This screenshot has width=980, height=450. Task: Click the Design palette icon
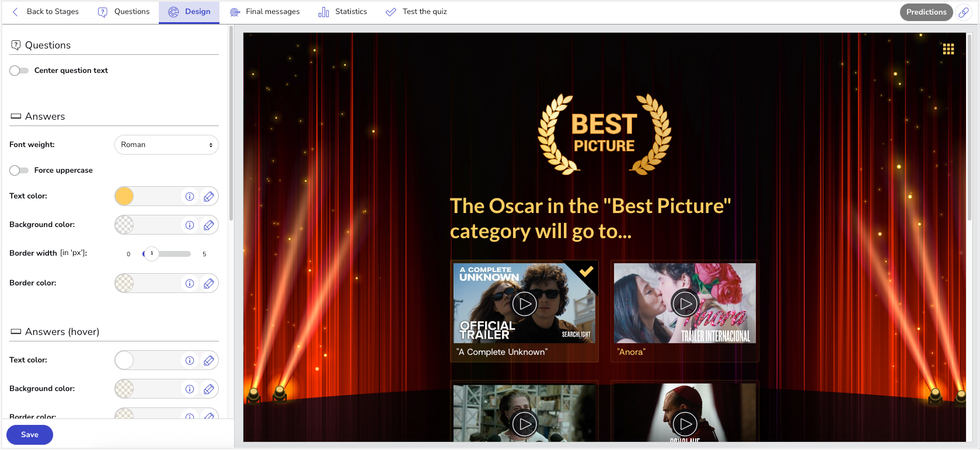(173, 12)
